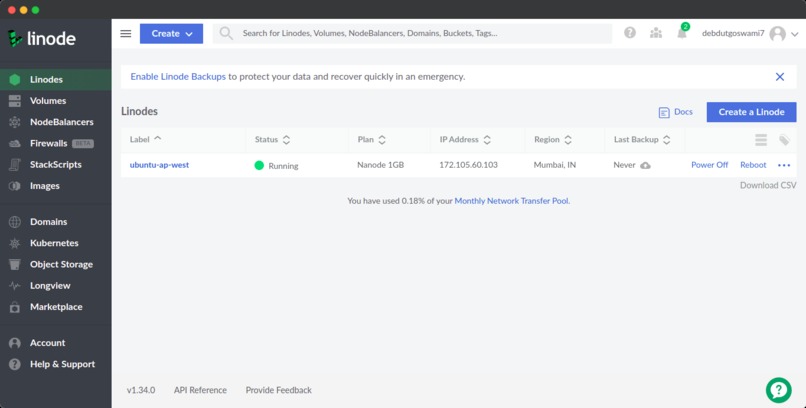Click Power Off for ubuntu-ap-west
This screenshot has height=408, width=806.
coord(709,165)
